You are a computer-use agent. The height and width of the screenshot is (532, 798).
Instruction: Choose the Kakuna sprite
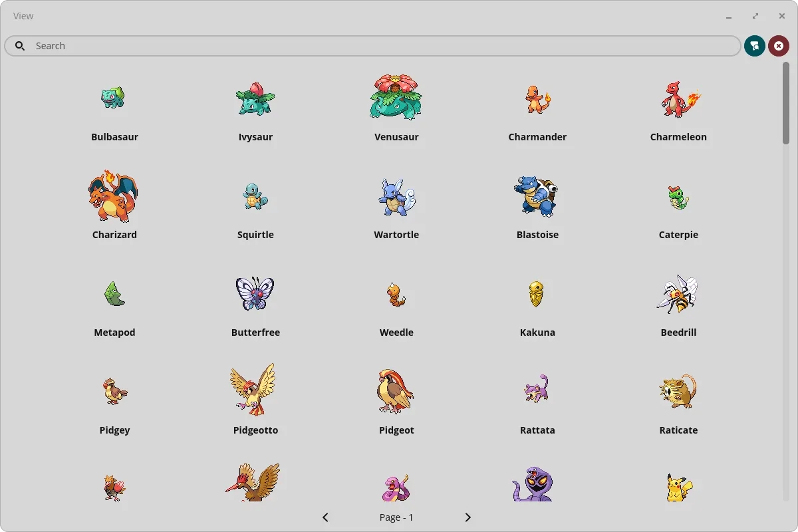click(537, 294)
